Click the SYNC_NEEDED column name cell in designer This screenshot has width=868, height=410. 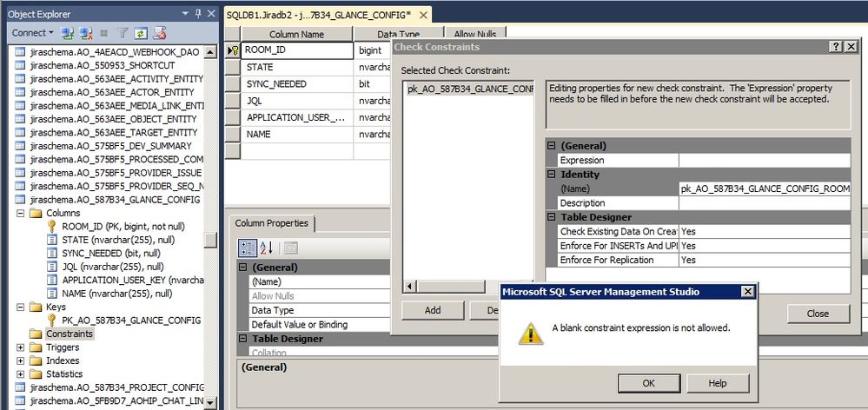(x=296, y=84)
